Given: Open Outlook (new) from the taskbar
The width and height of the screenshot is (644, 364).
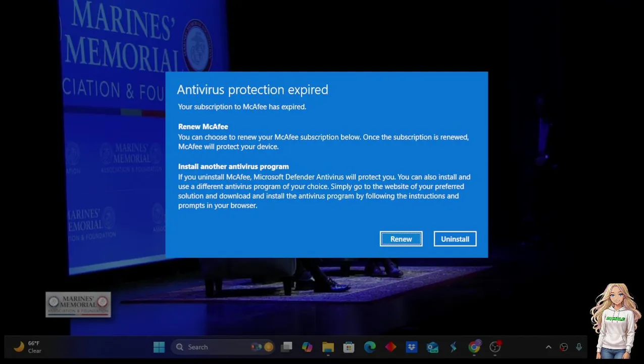Looking at the screenshot, I should coord(432,347).
